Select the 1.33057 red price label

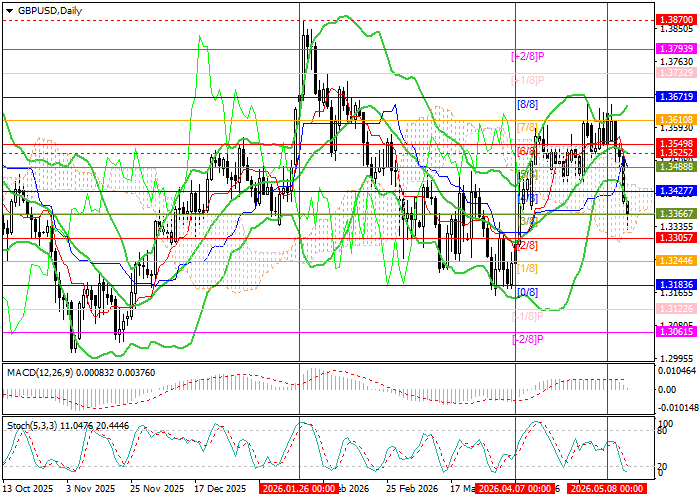(678, 238)
